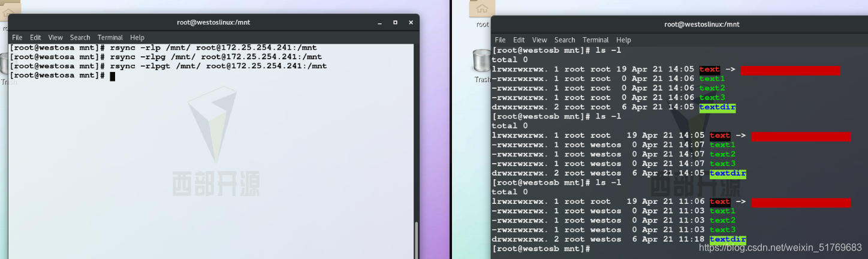Minimize the left terminal window
This screenshot has width=868, height=259.
point(379,22)
